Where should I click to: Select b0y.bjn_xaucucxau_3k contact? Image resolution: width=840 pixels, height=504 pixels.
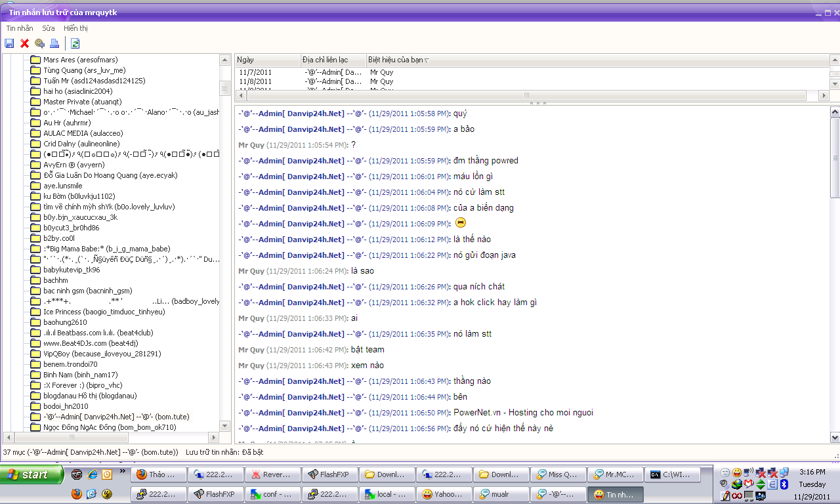[80, 217]
